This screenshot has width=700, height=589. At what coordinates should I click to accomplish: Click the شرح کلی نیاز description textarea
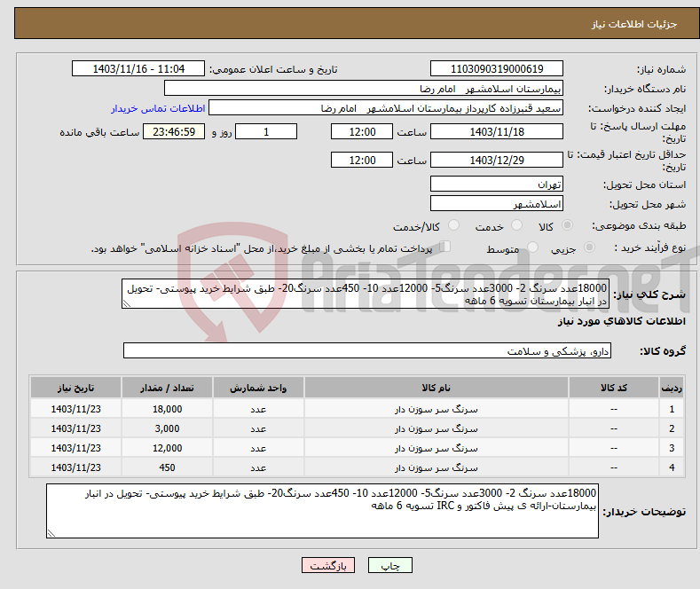(x=366, y=294)
